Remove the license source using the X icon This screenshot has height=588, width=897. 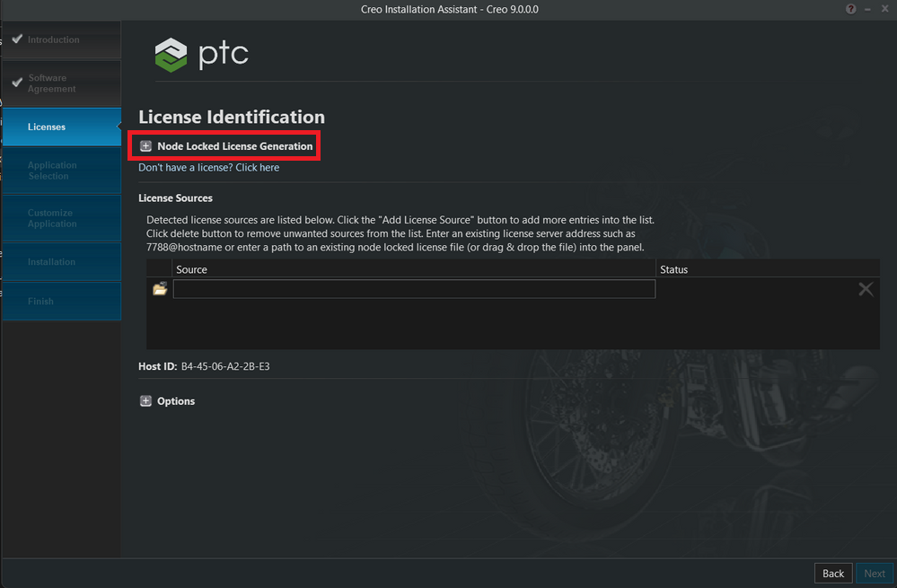pyautogui.click(x=865, y=288)
